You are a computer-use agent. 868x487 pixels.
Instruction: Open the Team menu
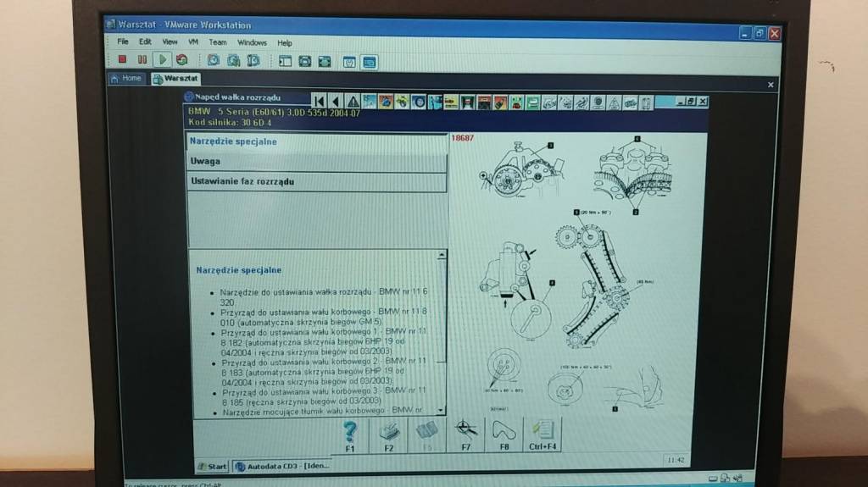[218, 42]
